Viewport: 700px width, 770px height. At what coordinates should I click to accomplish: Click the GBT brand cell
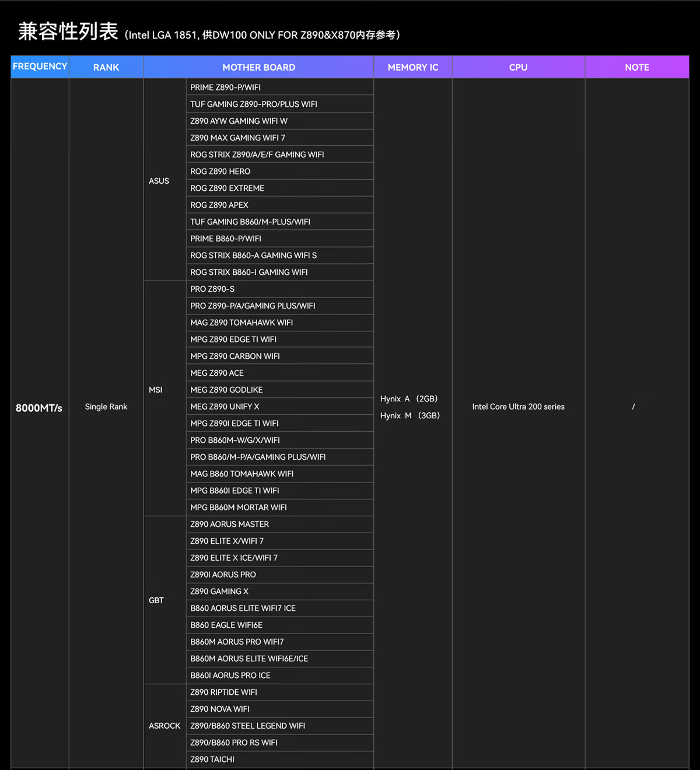pos(156,600)
